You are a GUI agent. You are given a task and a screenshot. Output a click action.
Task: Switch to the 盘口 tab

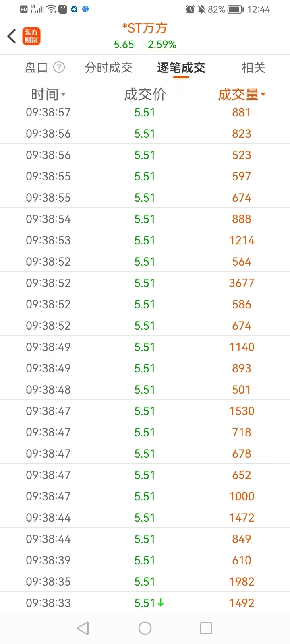click(36, 68)
